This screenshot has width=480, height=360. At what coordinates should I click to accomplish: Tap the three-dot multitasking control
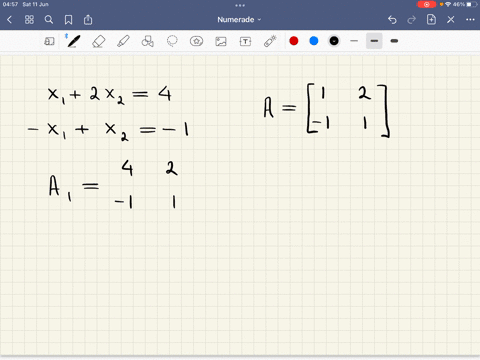[x=240, y=5]
